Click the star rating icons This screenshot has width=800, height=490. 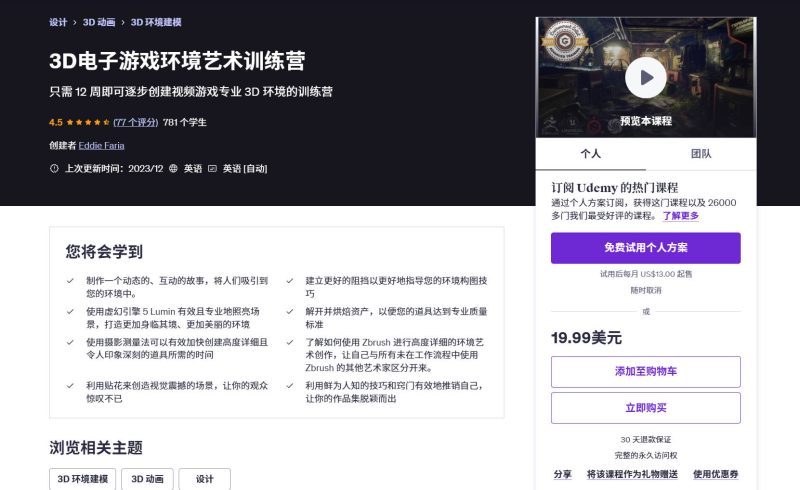click(x=88, y=122)
